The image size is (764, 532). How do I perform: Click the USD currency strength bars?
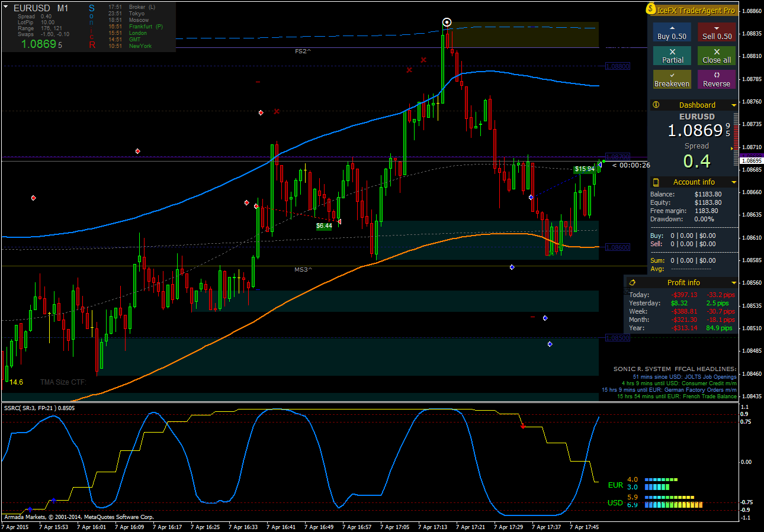tap(673, 501)
